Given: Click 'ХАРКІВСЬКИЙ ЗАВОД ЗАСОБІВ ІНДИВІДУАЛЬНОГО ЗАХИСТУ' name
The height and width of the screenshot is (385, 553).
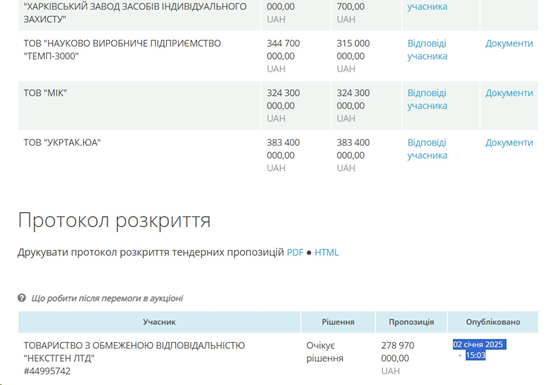Looking at the screenshot, I should coord(135,13).
